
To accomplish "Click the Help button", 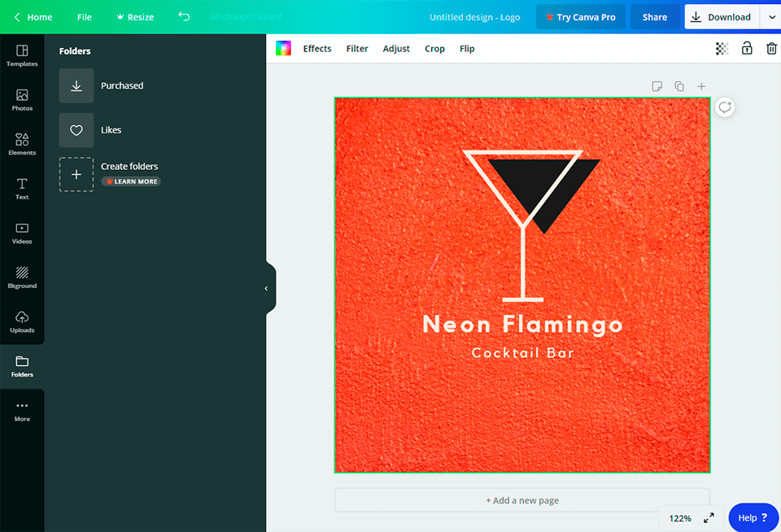I will pyautogui.click(x=753, y=518).
